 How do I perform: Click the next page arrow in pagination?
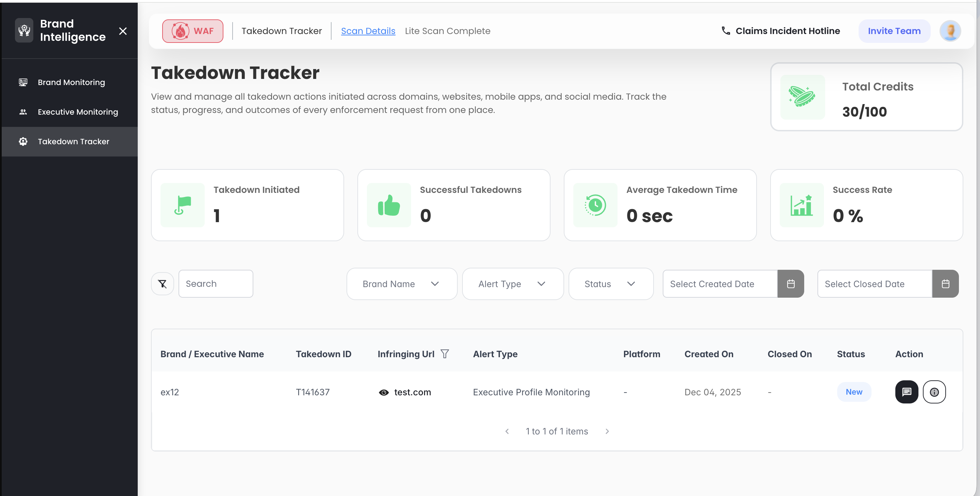pyautogui.click(x=607, y=431)
